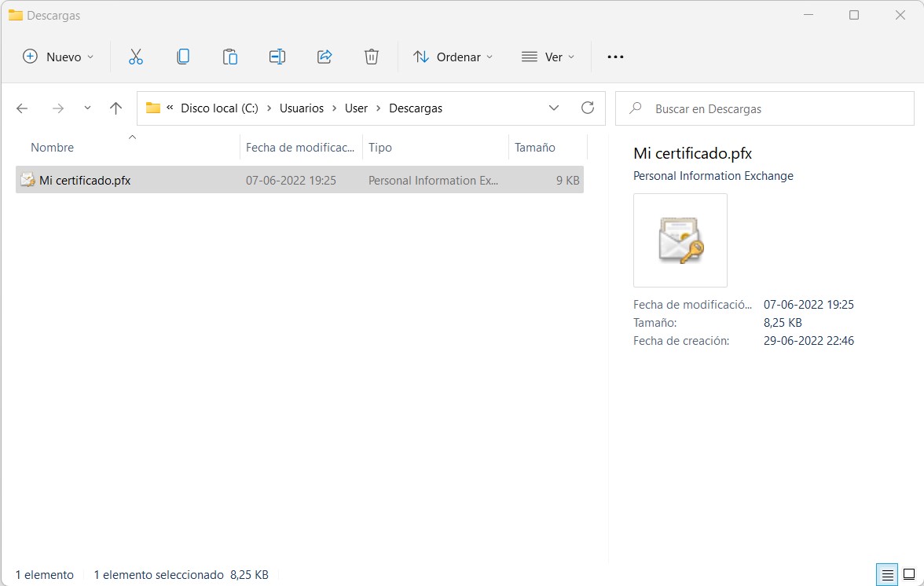
Task: Close the Descargas window
Action: 900,15
